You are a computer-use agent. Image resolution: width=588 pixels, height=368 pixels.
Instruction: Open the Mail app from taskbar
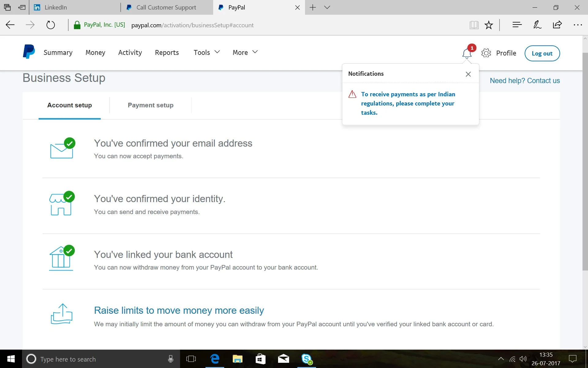click(x=284, y=359)
